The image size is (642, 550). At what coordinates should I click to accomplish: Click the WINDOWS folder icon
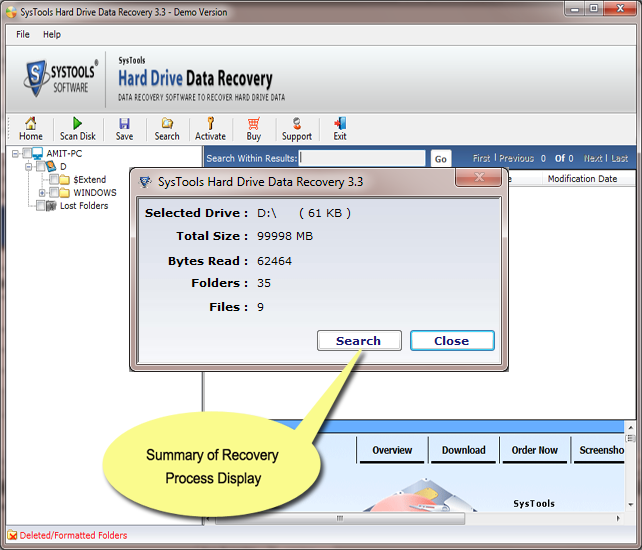(x=65, y=192)
